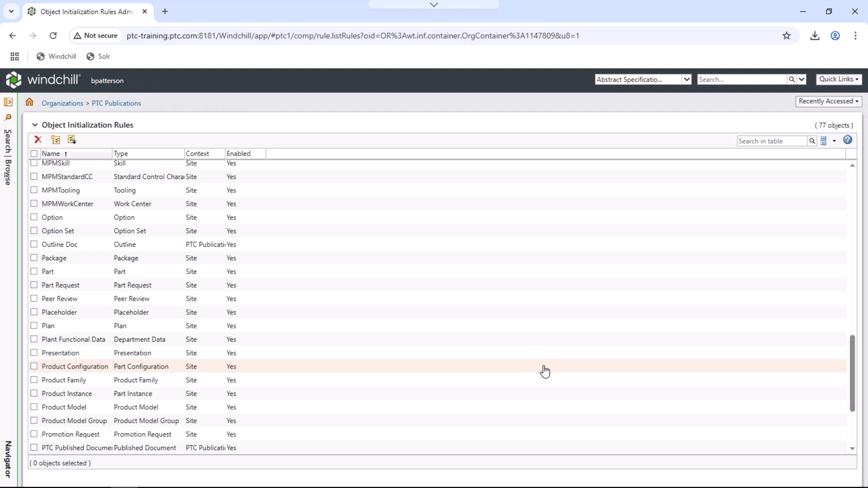Open the browser profile icon
The image size is (868, 488).
pyautogui.click(x=835, y=36)
